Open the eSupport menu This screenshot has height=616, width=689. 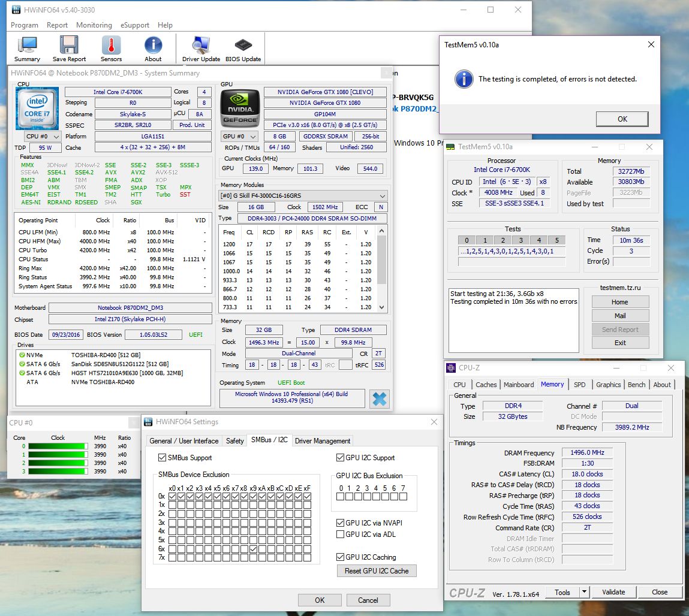[x=135, y=25]
